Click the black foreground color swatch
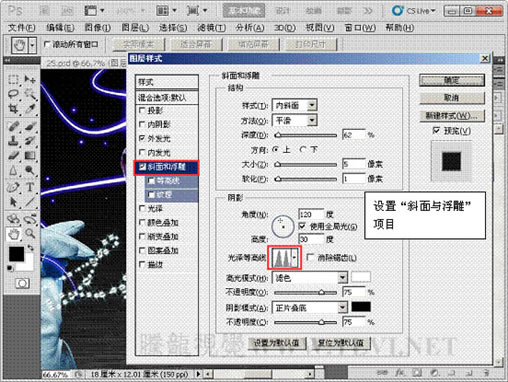508x382 pixels. (16, 254)
